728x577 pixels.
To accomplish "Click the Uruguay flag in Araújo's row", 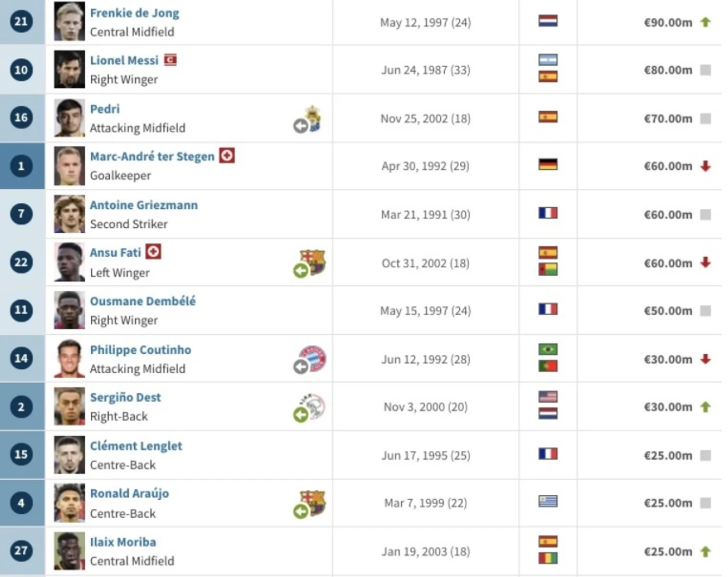I will click(x=548, y=501).
